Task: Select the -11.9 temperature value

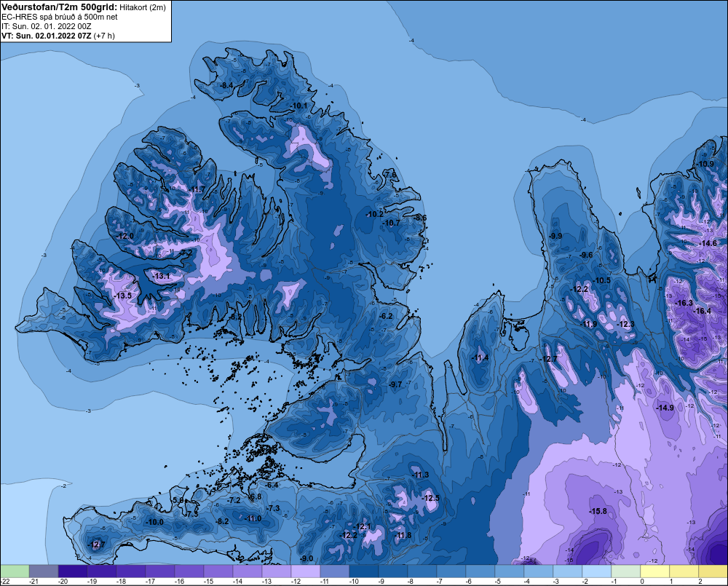Action: tap(589, 324)
